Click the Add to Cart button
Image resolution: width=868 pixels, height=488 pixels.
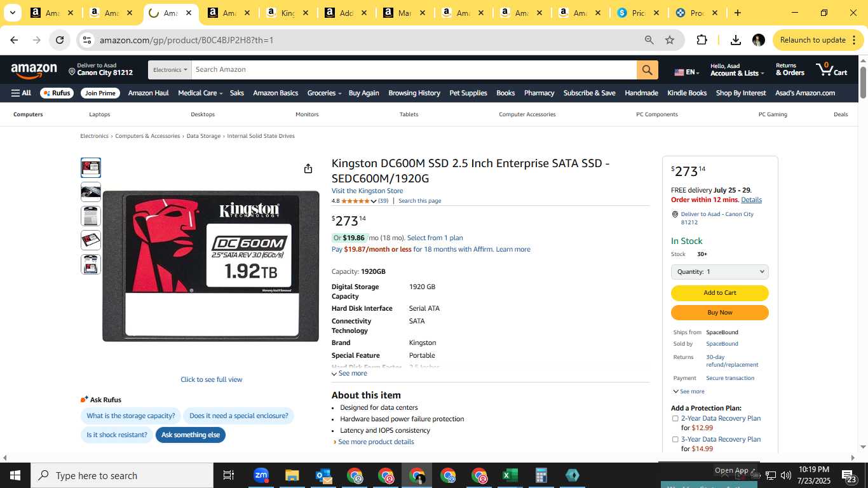click(720, 293)
